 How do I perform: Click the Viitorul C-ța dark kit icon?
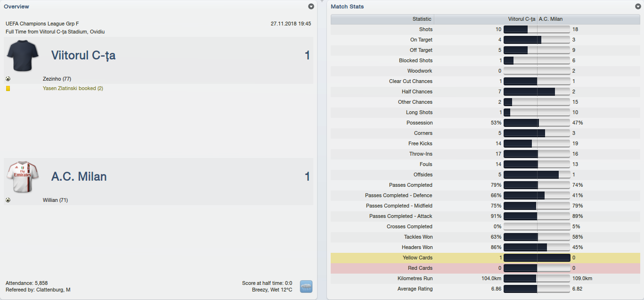tap(22, 56)
